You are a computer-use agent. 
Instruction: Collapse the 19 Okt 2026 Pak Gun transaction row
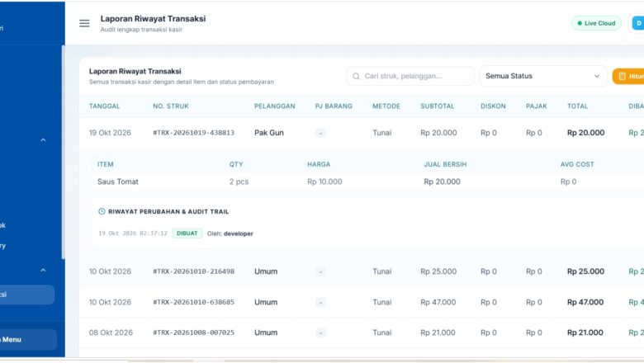[362, 133]
